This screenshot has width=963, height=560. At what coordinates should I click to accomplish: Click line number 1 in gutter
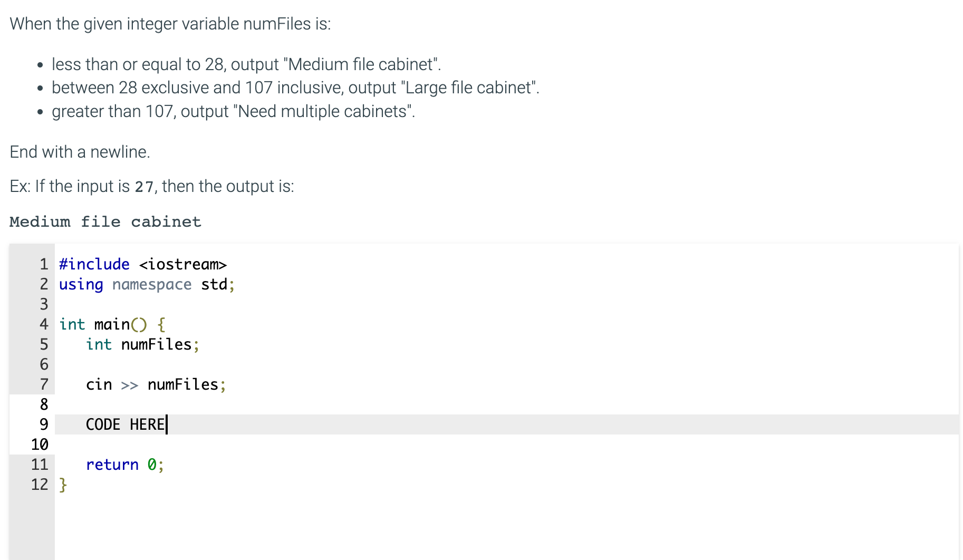44,264
